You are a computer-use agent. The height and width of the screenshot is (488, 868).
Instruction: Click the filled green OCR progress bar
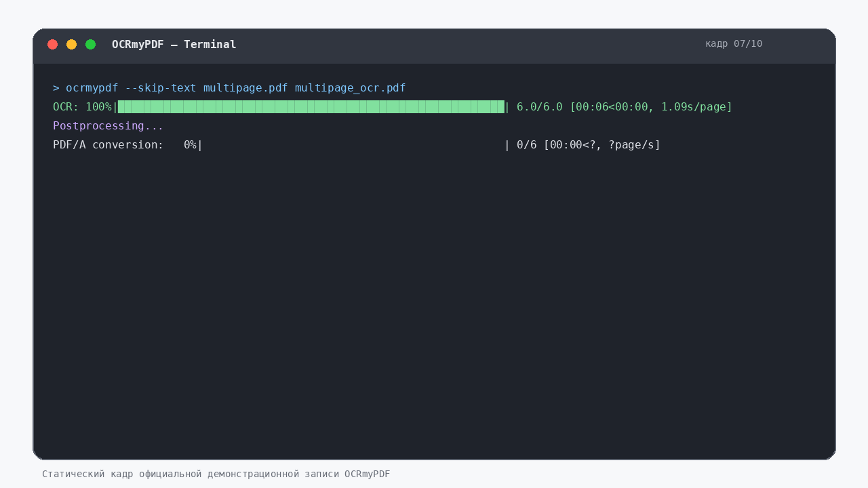pos(311,107)
